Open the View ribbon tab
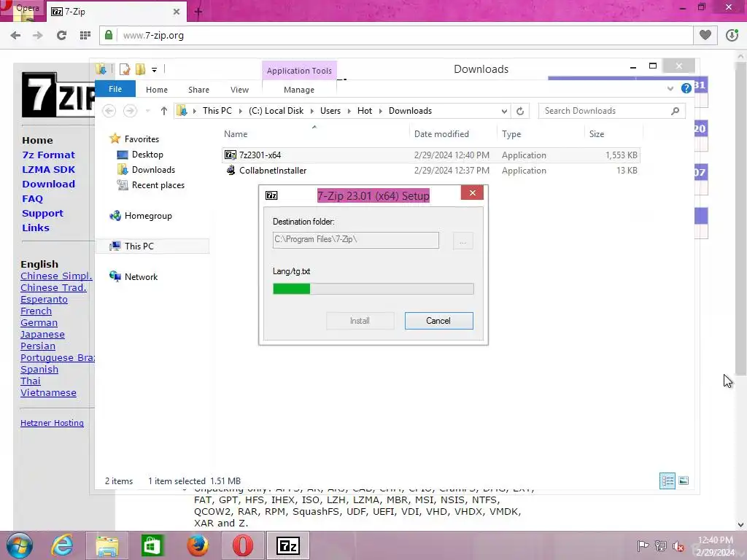747x560 pixels. 239,90
